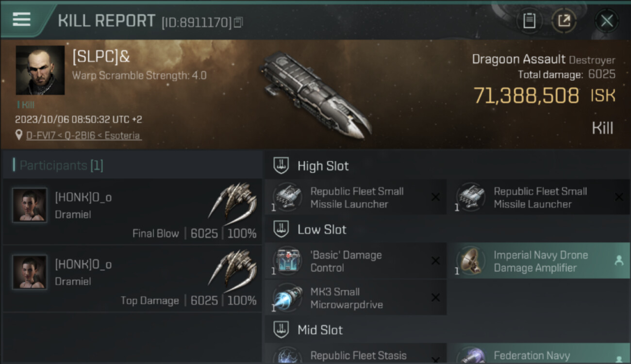Click the share kill report icon
The width and height of the screenshot is (631, 364).
click(564, 21)
